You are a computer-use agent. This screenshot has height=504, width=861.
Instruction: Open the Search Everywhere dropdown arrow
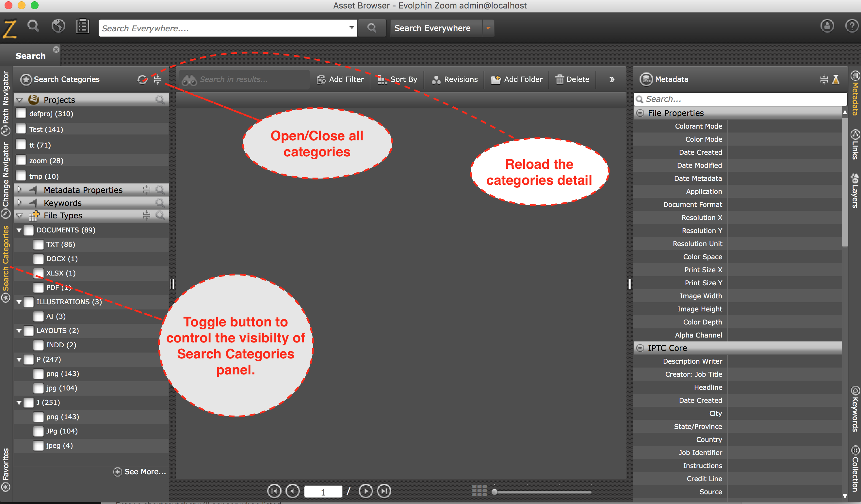click(x=488, y=28)
